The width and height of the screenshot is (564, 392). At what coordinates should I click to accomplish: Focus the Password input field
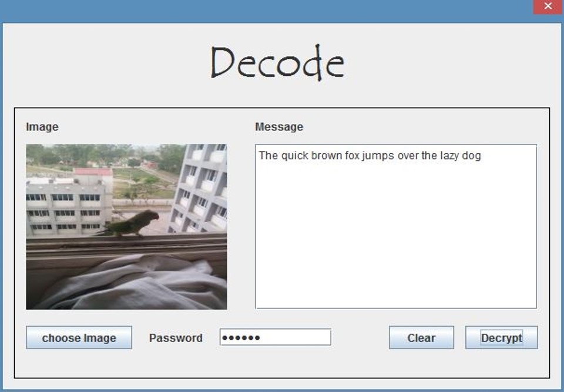275,337
